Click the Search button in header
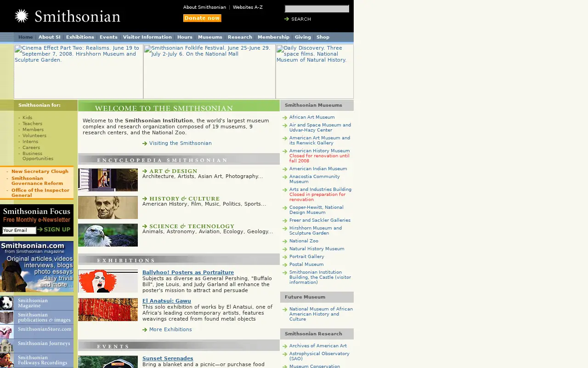Image resolution: width=588 pixels, height=368 pixels. click(298, 19)
